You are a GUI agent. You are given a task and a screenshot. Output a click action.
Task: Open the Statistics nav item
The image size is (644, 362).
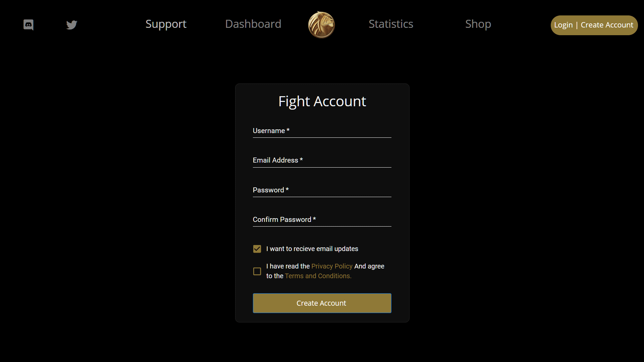pyautogui.click(x=391, y=24)
